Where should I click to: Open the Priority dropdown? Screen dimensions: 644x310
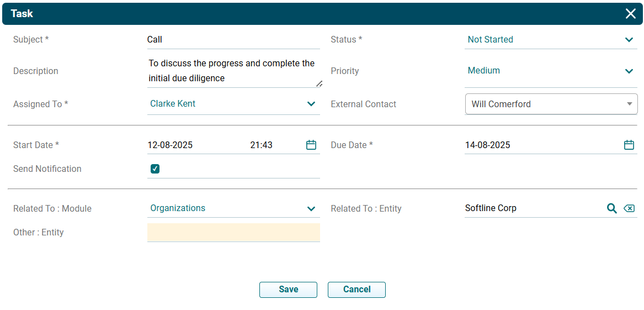pos(629,71)
